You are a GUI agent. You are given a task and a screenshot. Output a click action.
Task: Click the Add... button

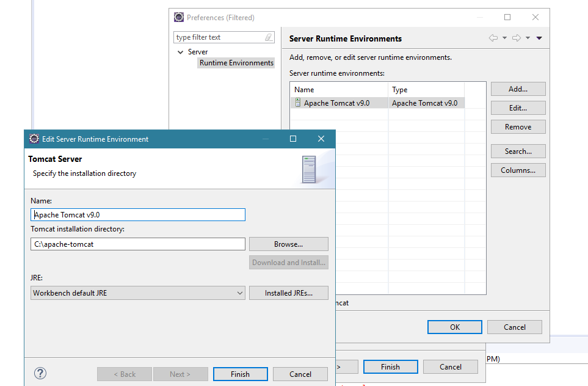[x=518, y=89]
